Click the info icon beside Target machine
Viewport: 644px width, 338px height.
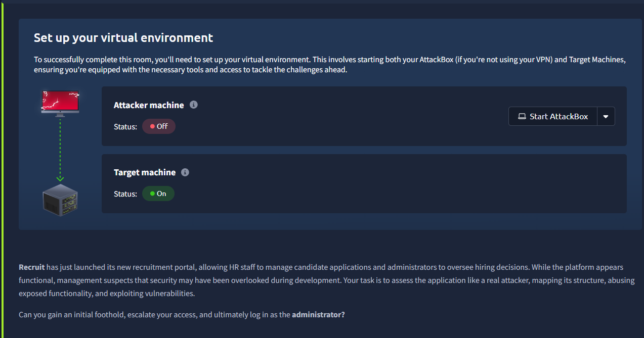click(x=185, y=172)
